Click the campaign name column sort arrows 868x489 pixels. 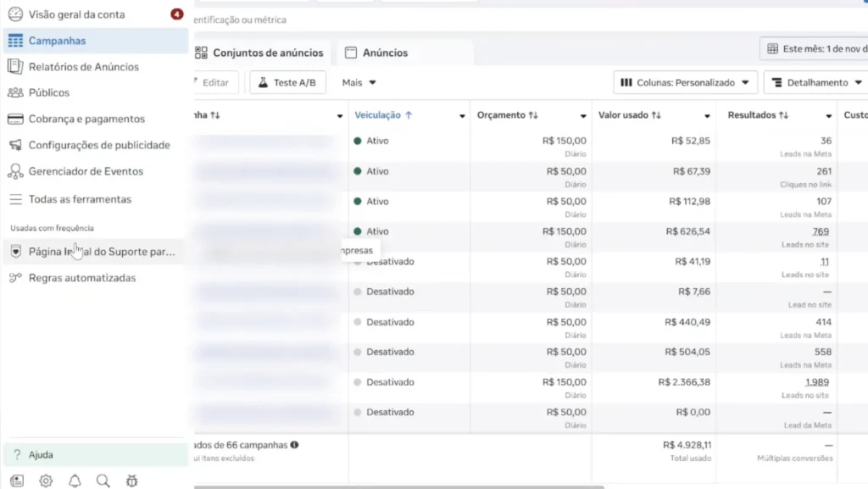215,115
